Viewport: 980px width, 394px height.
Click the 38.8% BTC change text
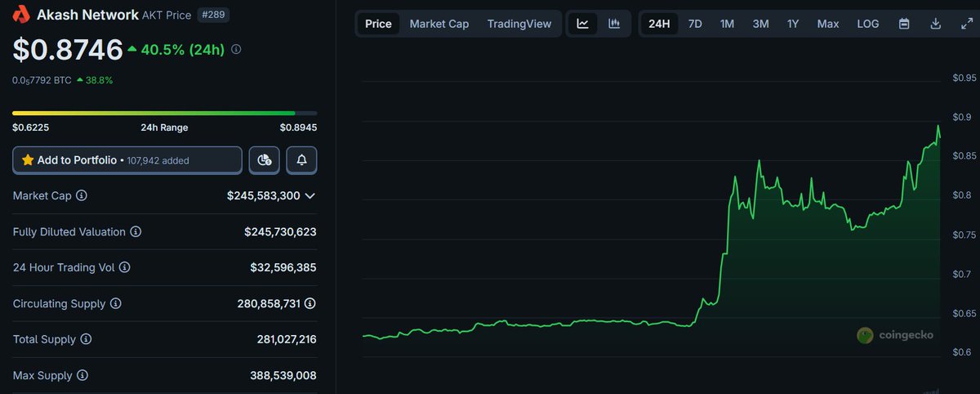tap(100, 80)
